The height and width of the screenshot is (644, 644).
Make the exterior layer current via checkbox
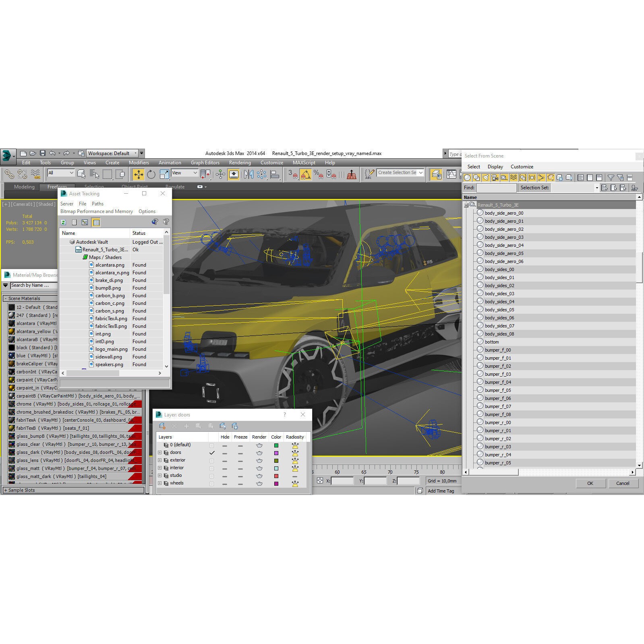212,461
